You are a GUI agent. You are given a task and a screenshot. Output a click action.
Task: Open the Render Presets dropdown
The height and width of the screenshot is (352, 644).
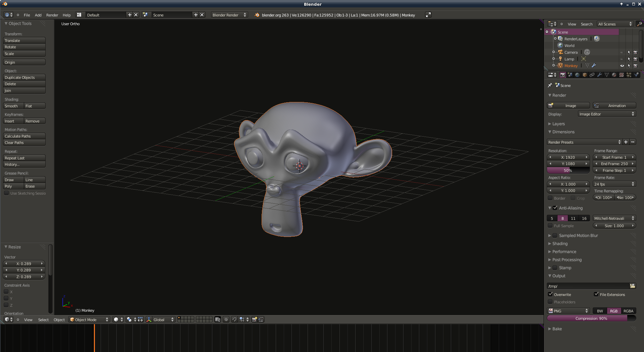pos(584,142)
